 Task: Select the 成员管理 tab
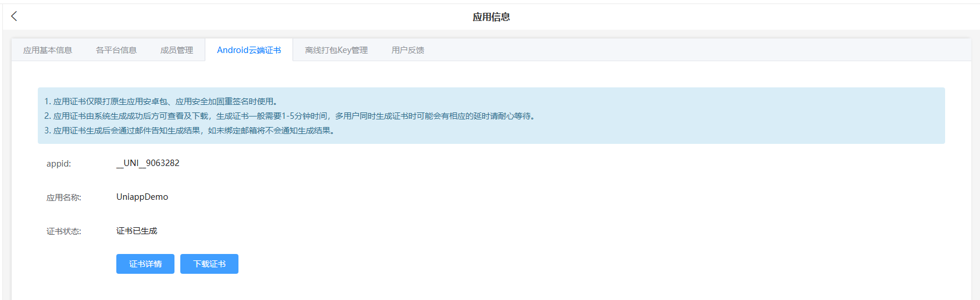177,50
